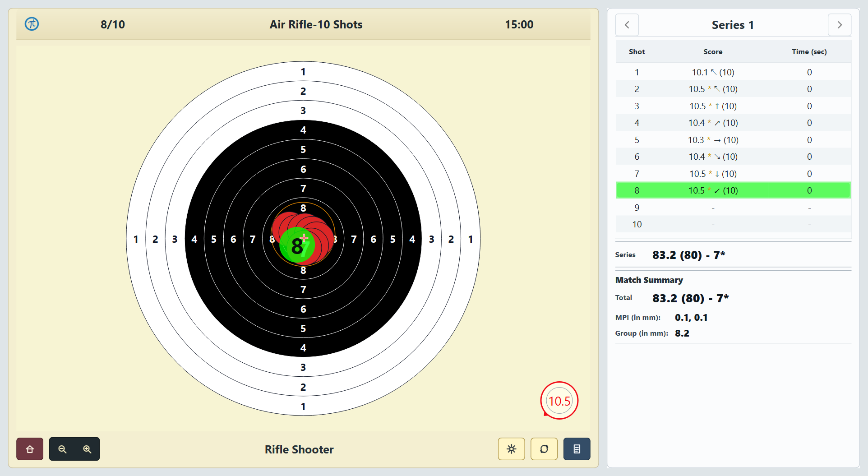Click the red 10.5 score bubble
The height and width of the screenshot is (476, 868).
pos(559,401)
